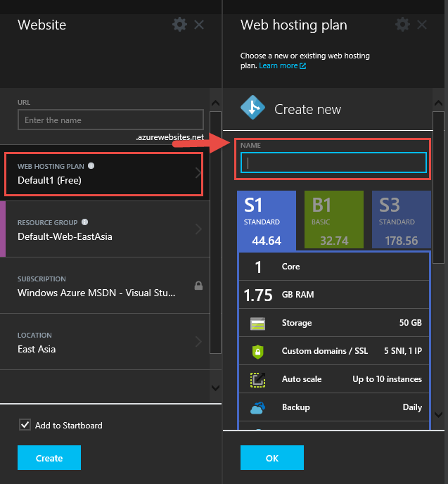
Task: Open Subscription Windows Azure MSDN row
Action: click(105, 285)
